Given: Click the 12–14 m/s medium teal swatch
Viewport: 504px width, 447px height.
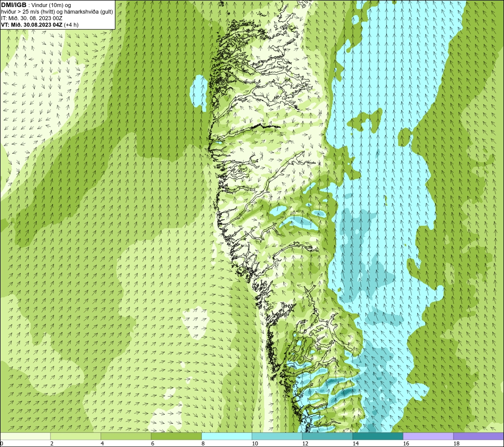Looking at the screenshot, I should 327,436.
